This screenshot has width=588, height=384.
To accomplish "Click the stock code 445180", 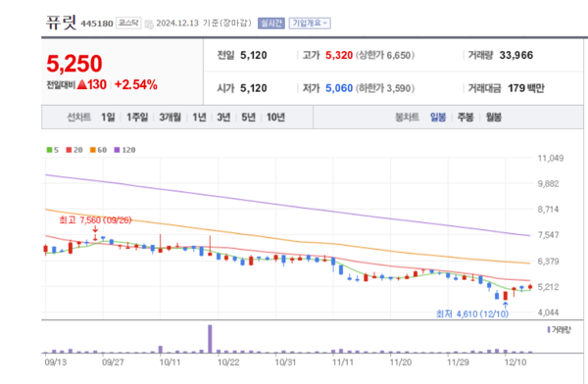I will pos(97,24).
